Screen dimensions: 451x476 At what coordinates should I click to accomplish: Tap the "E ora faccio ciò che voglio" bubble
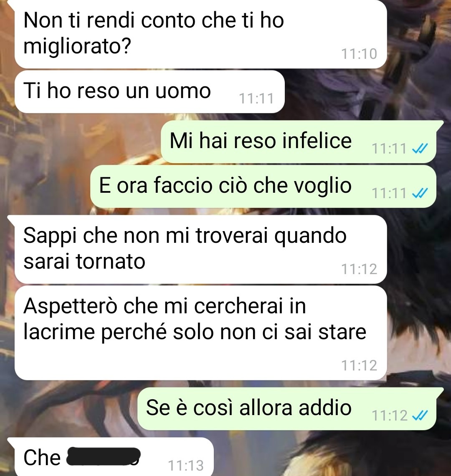click(263, 186)
